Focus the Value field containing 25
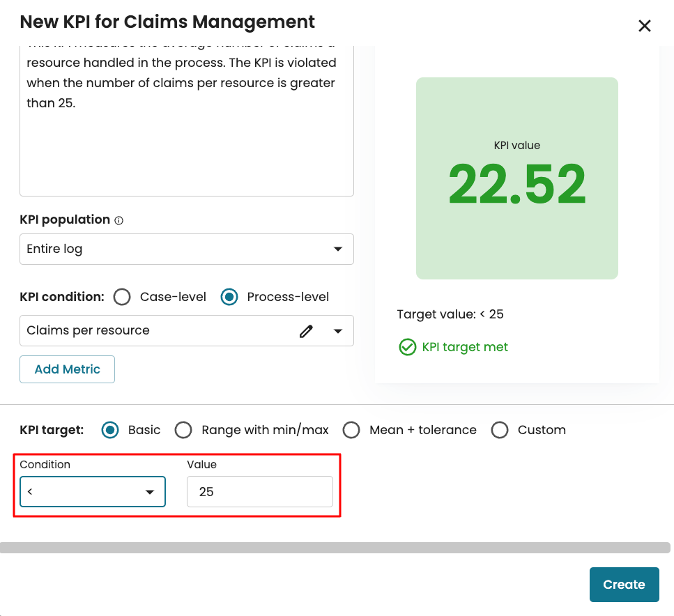The width and height of the screenshot is (674, 616). pos(259,492)
